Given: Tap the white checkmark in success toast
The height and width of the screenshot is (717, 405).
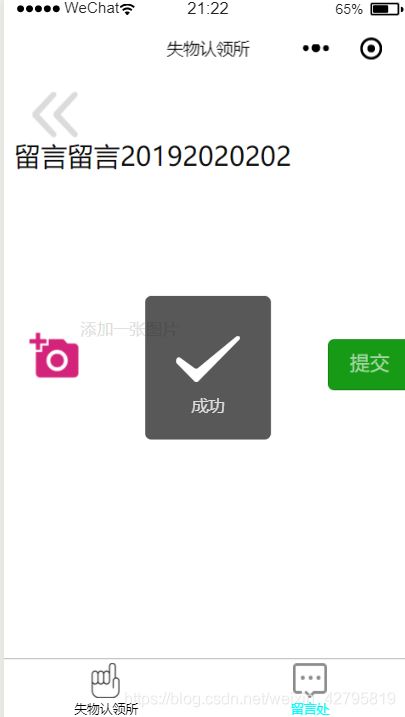Looking at the screenshot, I should [208, 359].
